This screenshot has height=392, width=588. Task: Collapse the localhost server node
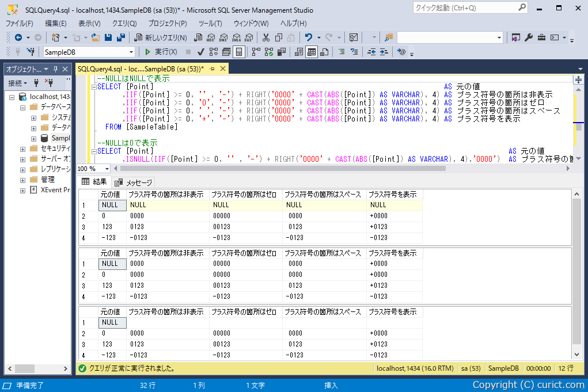click(12, 97)
